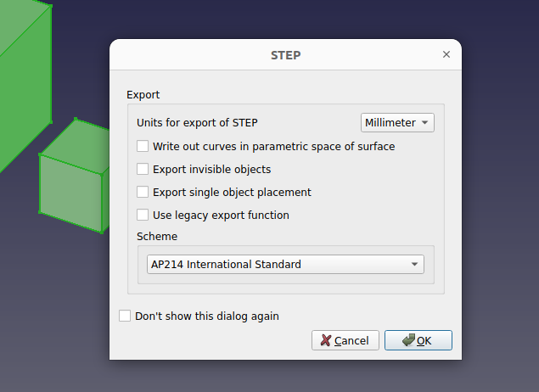Close the STEP dialog with the X
The width and height of the screenshot is (539, 392).
446,54
